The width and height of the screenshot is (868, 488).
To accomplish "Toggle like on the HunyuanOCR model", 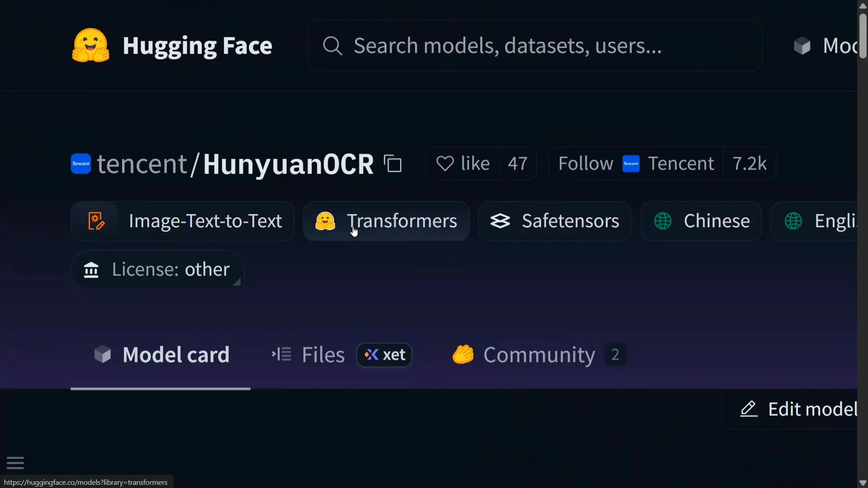I will [463, 164].
